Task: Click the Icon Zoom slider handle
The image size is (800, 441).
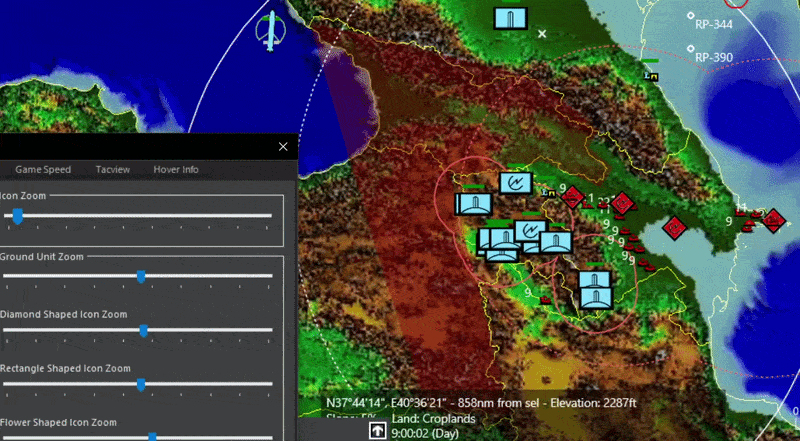Action: pyautogui.click(x=18, y=216)
